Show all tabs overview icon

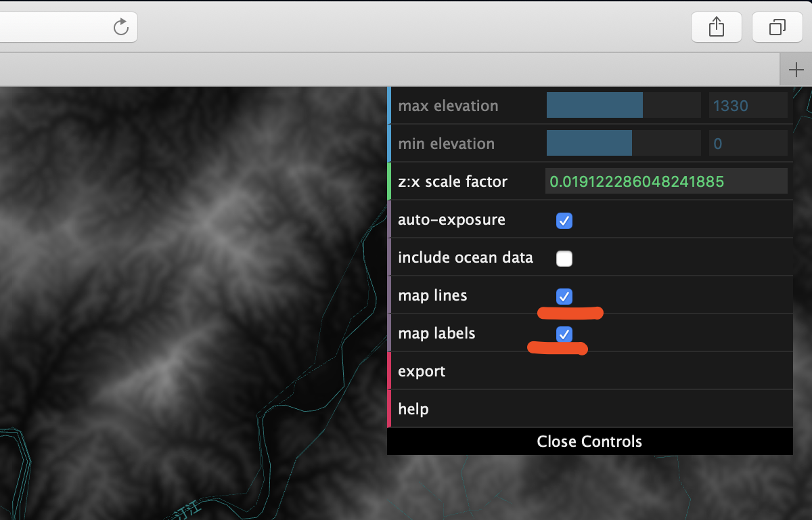pos(777,27)
